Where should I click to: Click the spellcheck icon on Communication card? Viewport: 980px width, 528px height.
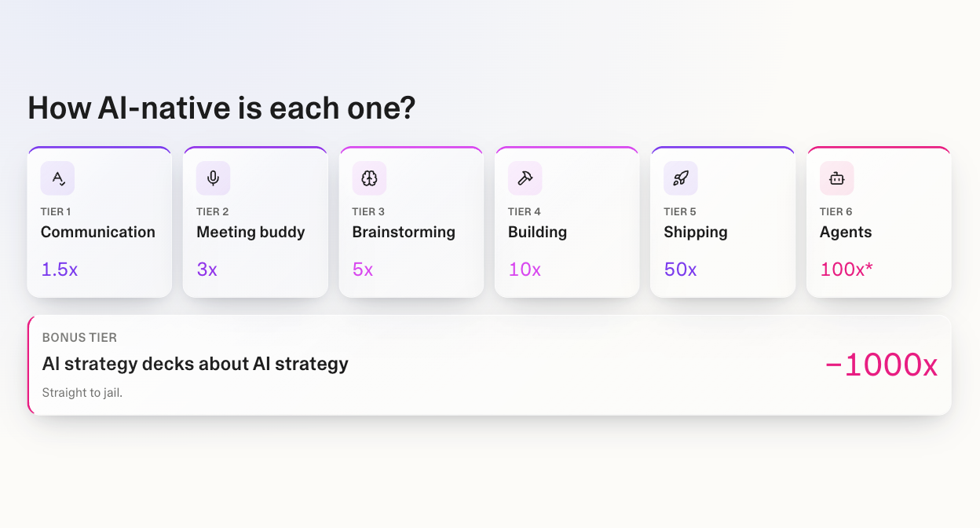point(57,178)
